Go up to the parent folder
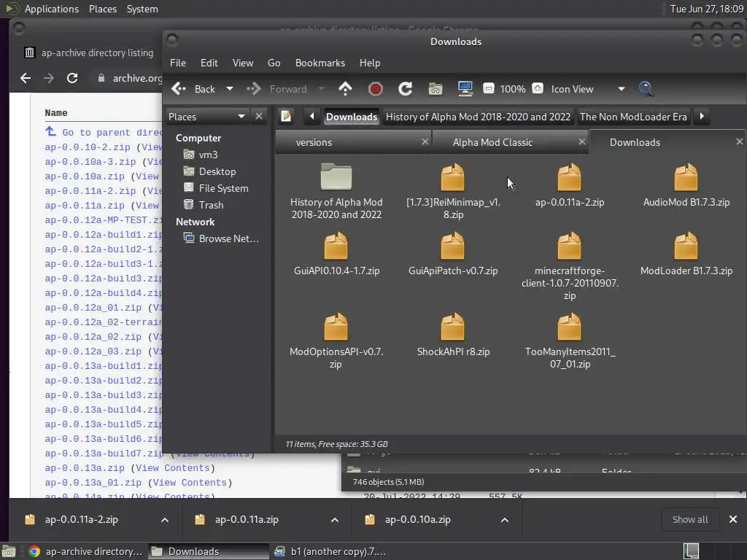Image resolution: width=747 pixels, height=560 pixels. point(345,88)
